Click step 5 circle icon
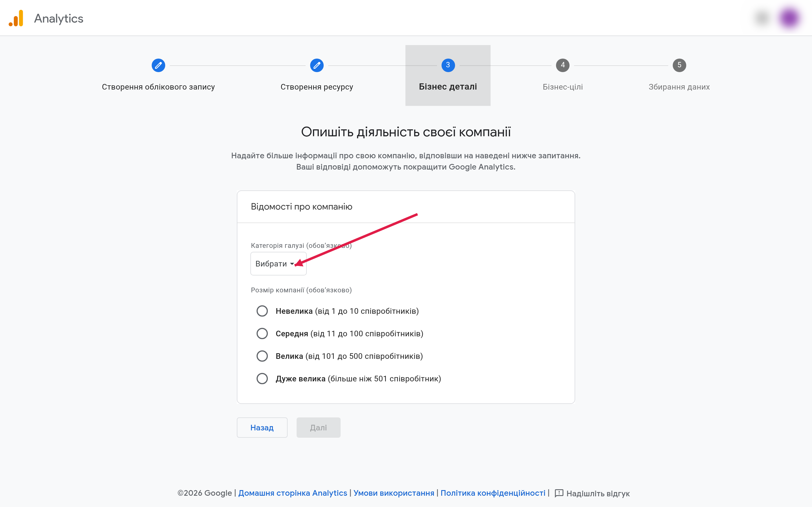 [x=679, y=65]
